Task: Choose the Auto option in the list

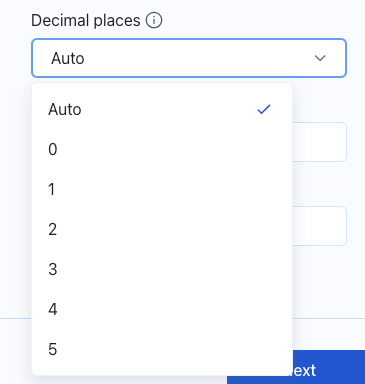Action: pyautogui.click(x=162, y=109)
